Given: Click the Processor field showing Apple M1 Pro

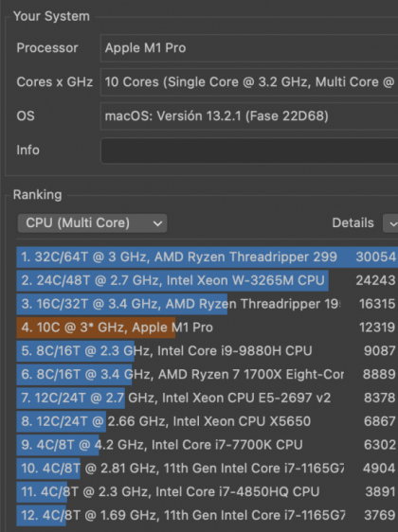Looking at the screenshot, I should click(249, 48).
